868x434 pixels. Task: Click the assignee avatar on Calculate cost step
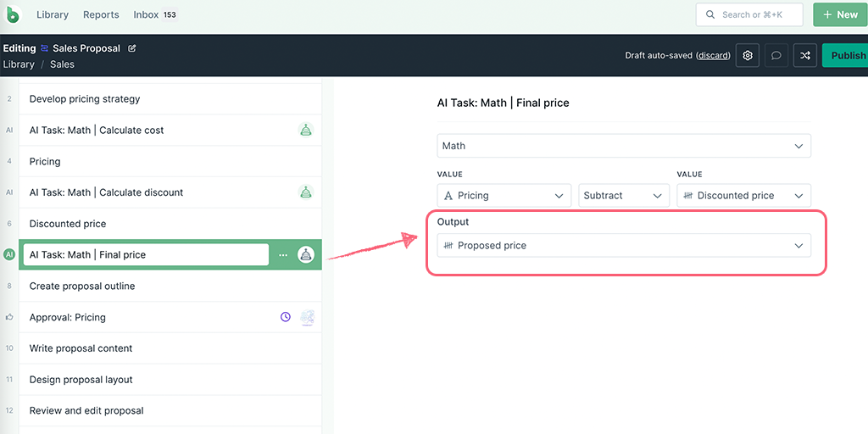coord(306,130)
